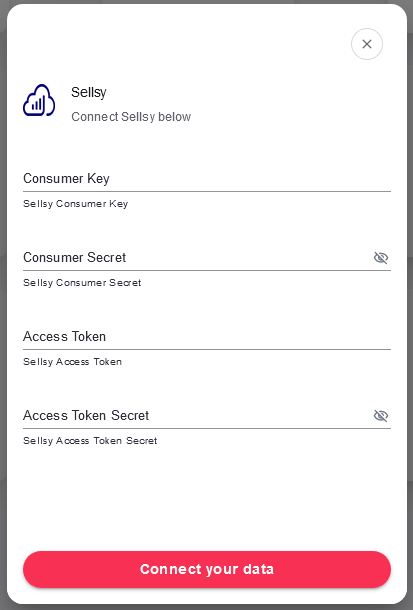413x610 pixels.
Task: Close the Sellsy connection dialog
Action: (x=367, y=44)
